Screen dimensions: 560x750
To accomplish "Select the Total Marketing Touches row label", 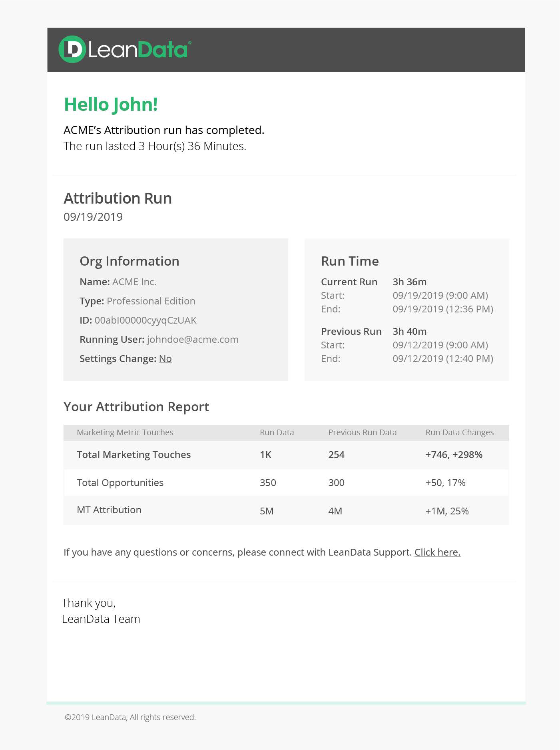I will pyautogui.click(x=134, y=455).
